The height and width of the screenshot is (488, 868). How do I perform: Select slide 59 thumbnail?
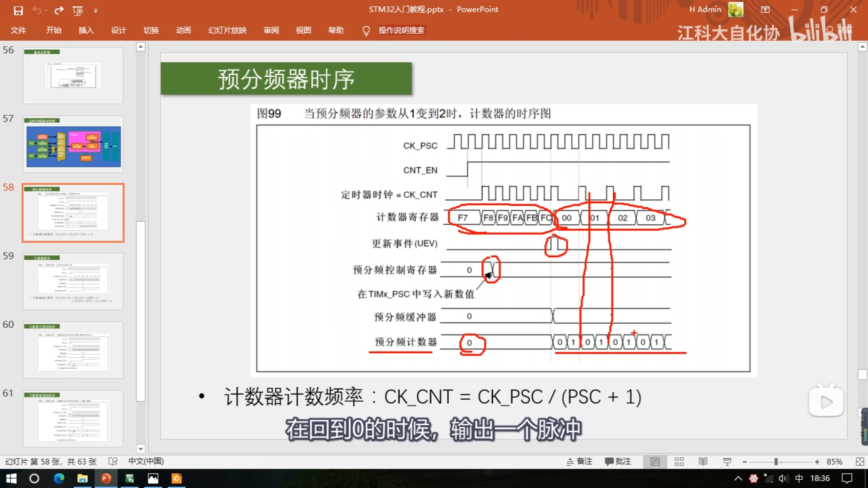tap(73, 281)
